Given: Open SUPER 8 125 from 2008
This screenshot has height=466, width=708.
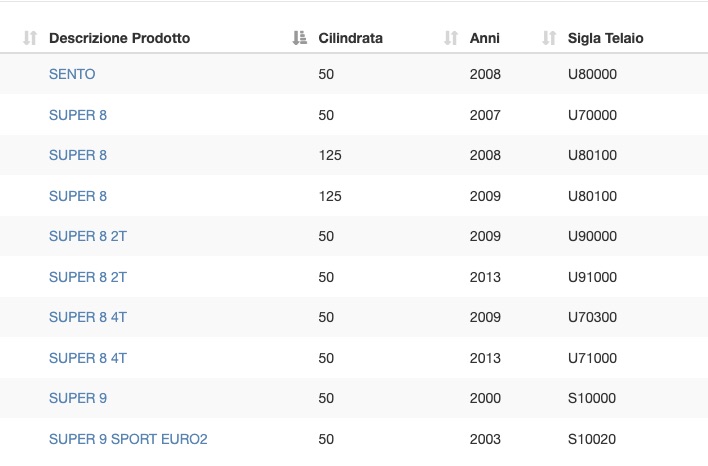Looking at the screenshot, I should pos(78,155).
